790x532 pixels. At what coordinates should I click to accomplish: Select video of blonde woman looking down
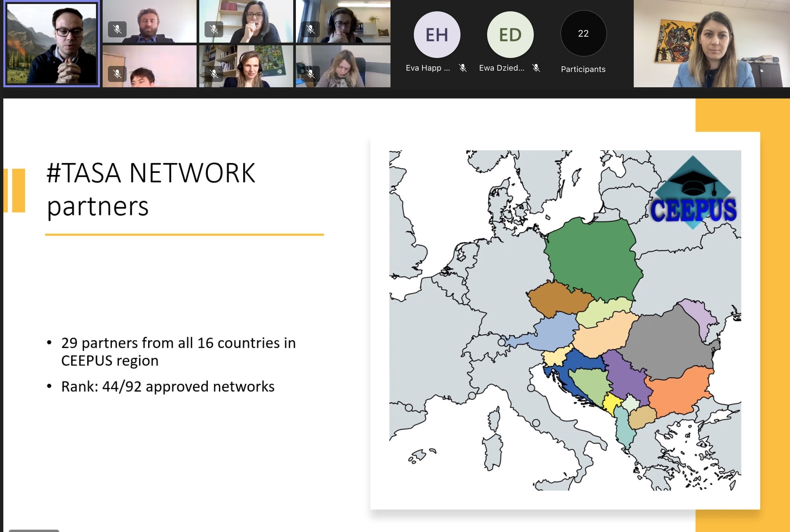pos(343,66)
